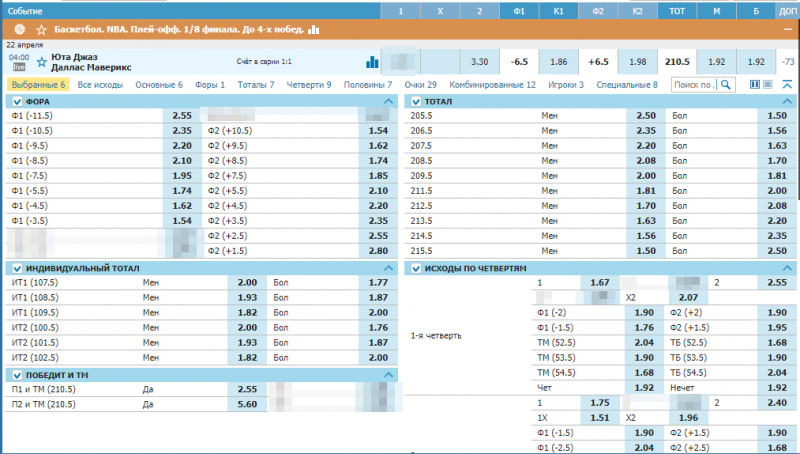Click the favorite star next to Юта Джаз
This screenshot has height=454, width=800.
(x=41, y=62)
